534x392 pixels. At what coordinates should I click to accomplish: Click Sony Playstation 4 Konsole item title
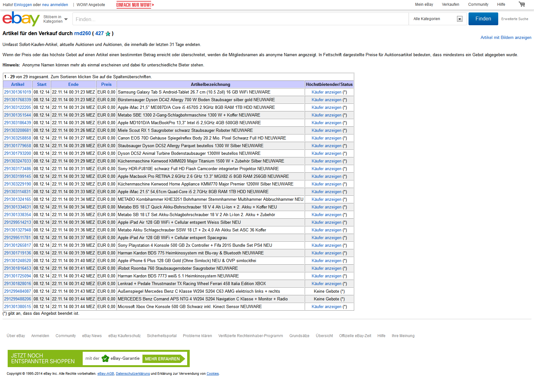195,245
